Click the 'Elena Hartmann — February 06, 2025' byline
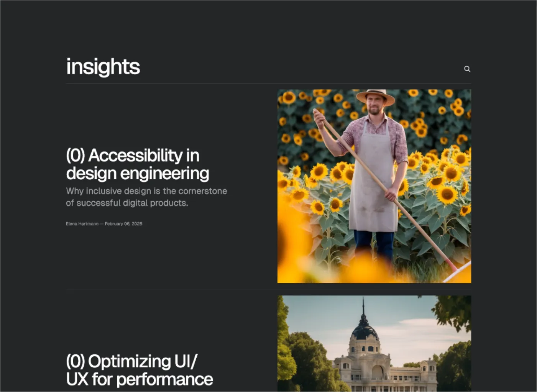 (x=104, y=224)
